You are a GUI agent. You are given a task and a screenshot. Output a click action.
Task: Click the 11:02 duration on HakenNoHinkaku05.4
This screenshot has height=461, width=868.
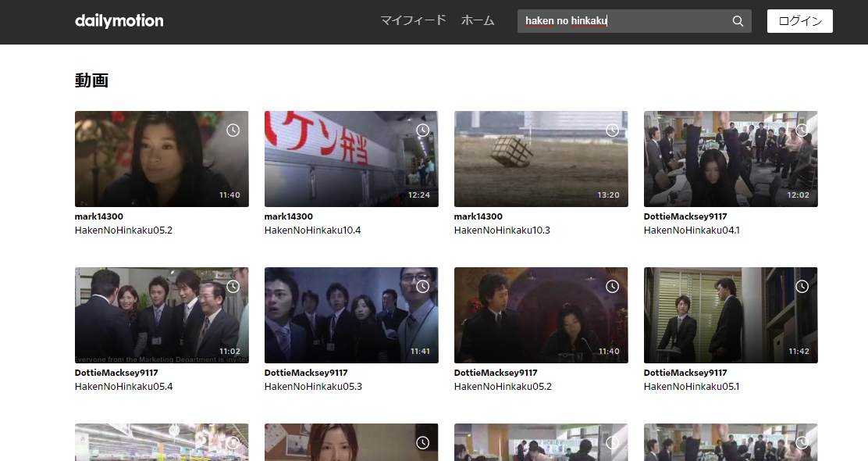pos(229,352)
